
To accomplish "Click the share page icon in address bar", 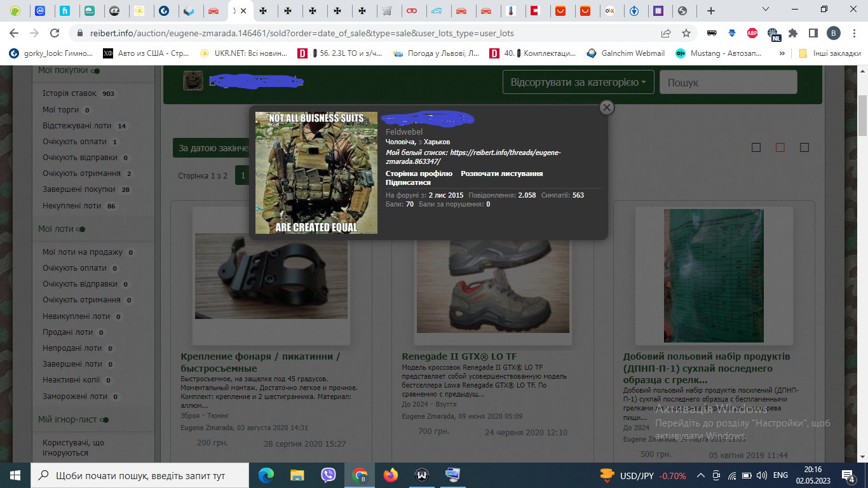I will [666, 33].
